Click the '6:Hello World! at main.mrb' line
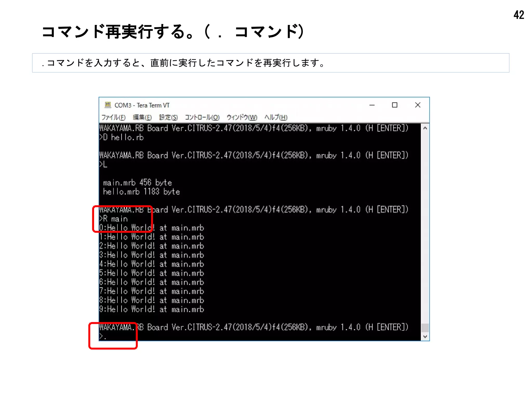 pyautogui.click(x=152, y=282)
